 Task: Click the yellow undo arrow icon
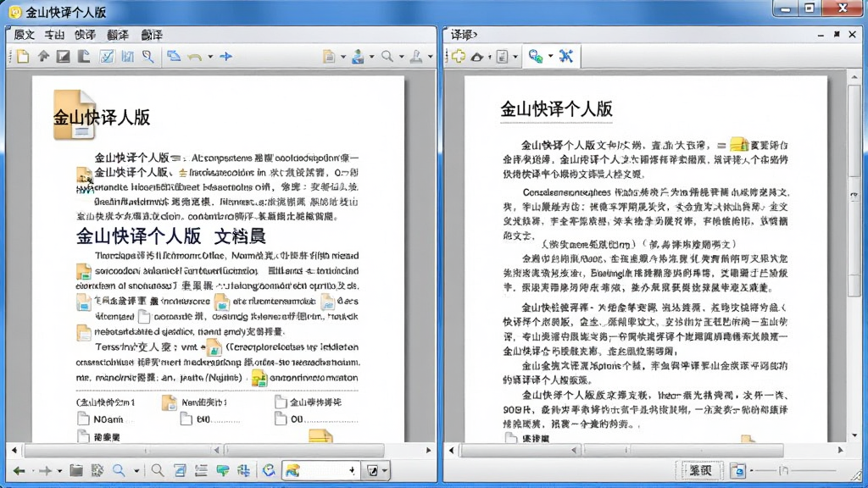(x=194, y=57)
